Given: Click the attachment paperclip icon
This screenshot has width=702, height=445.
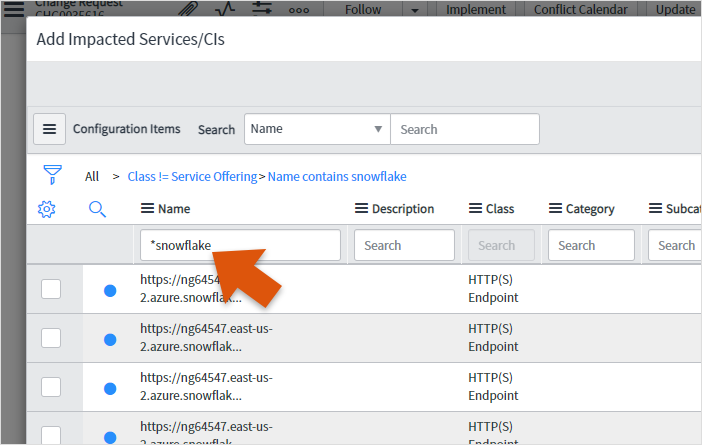Looking at the screenshot, I should click(x=187, y=9).
